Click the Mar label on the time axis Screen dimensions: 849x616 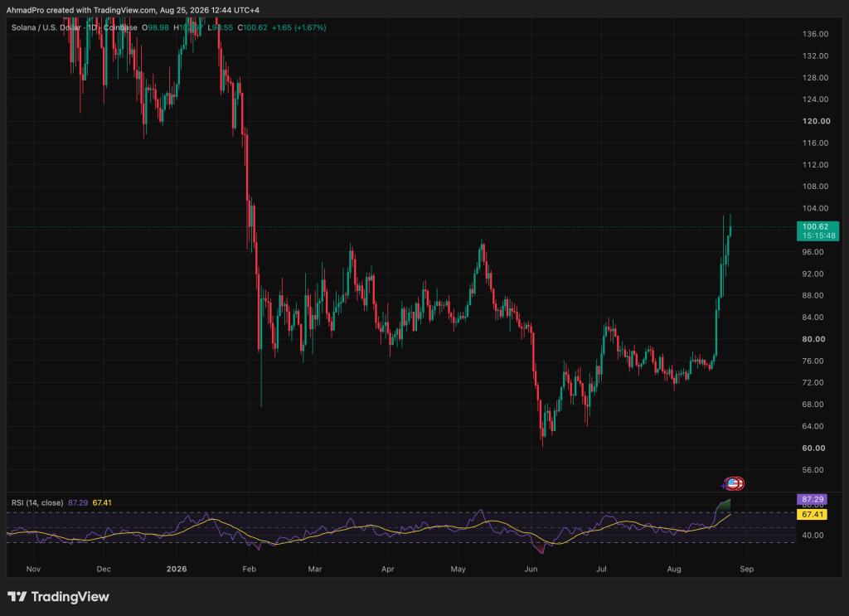(x=314, y=569)
